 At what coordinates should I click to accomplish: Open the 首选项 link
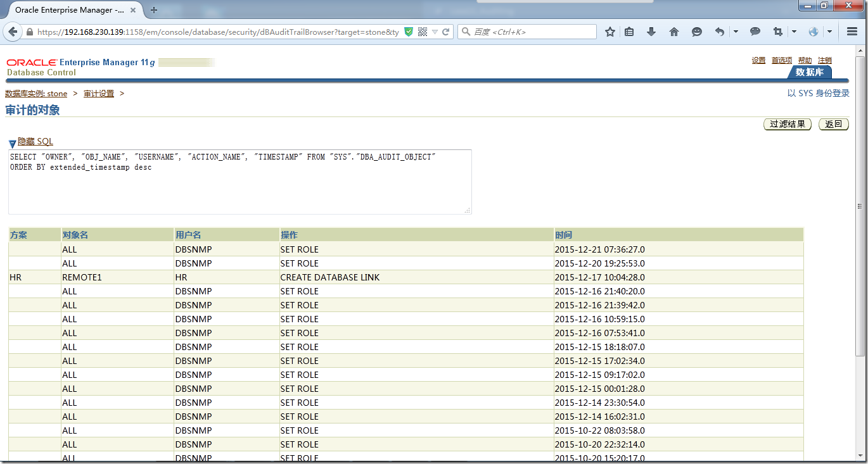point(782,60)
